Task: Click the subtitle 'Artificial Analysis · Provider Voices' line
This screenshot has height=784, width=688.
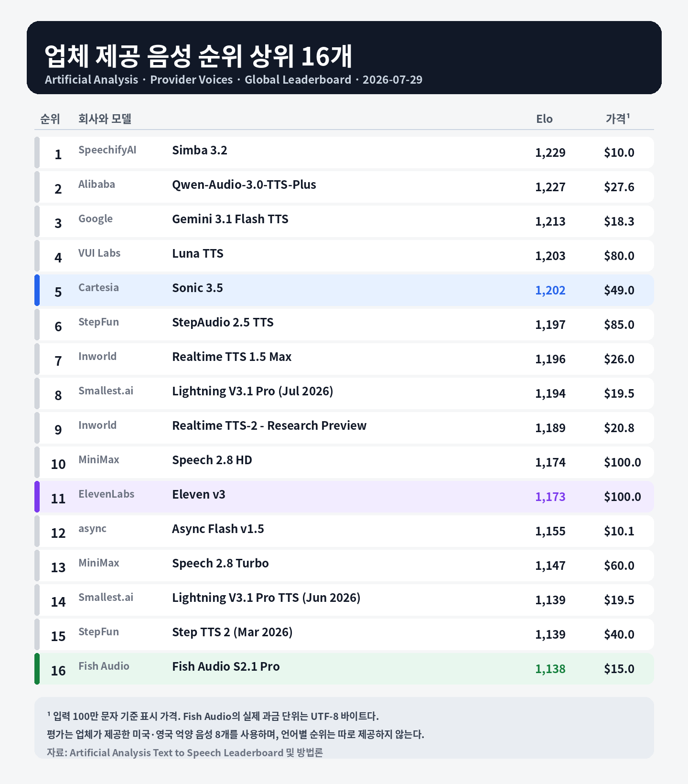Action: pyautogui.click(x=234, y=80)
